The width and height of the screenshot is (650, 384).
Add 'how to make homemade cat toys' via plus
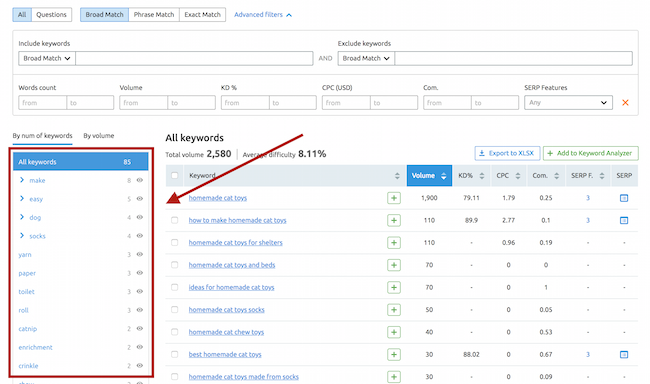pos(394,220)
